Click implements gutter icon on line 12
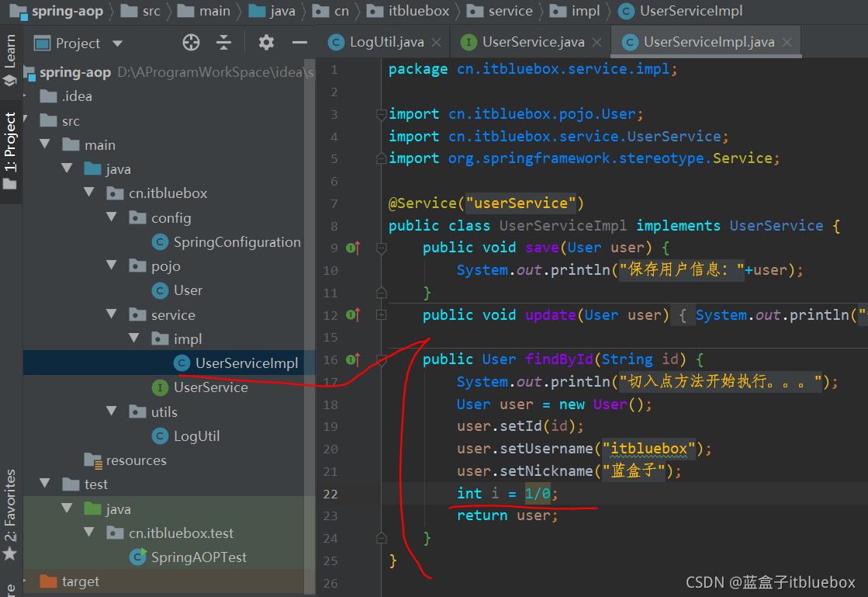The height and width of the screenshot is (597, 868). [353, 315]
